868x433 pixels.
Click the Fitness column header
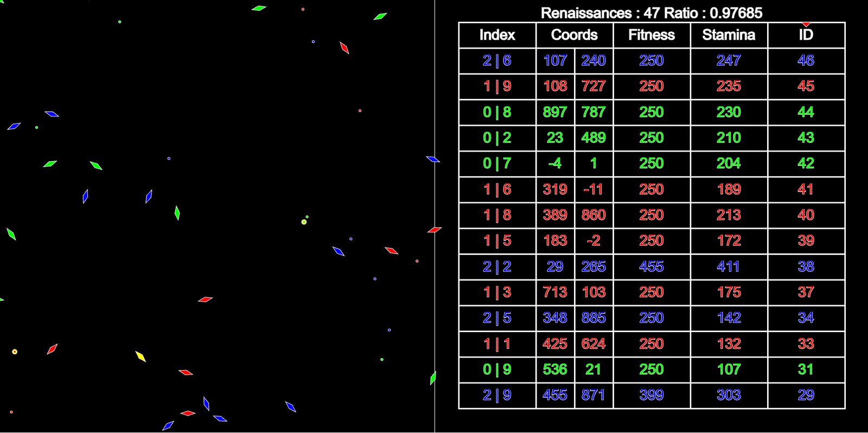point(652,35)
